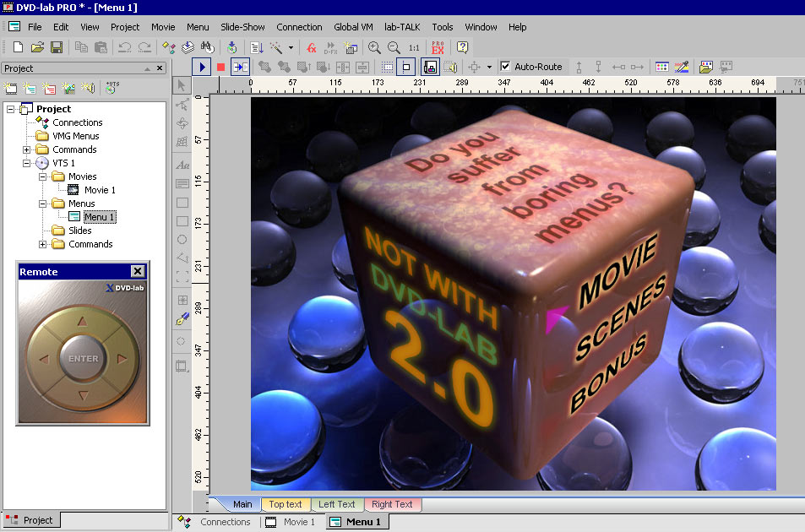Collapse the VTS 1 node

(x=27, y=163)
